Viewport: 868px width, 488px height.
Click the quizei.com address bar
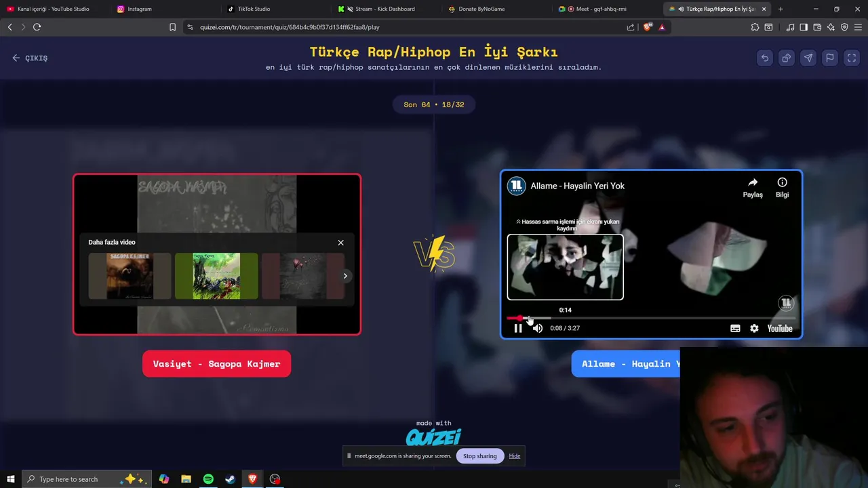coord(407,27)
